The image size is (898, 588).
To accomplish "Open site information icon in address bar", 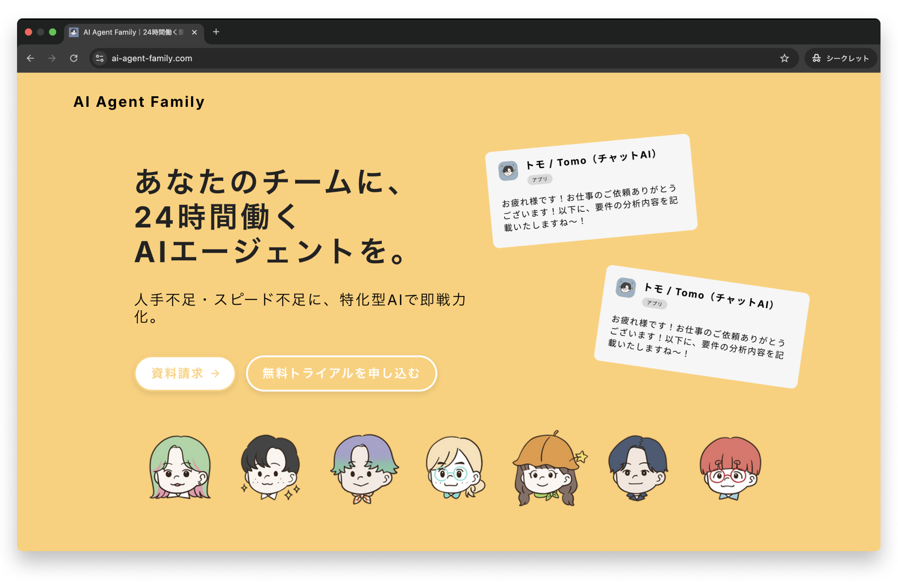I will point(99,58).
